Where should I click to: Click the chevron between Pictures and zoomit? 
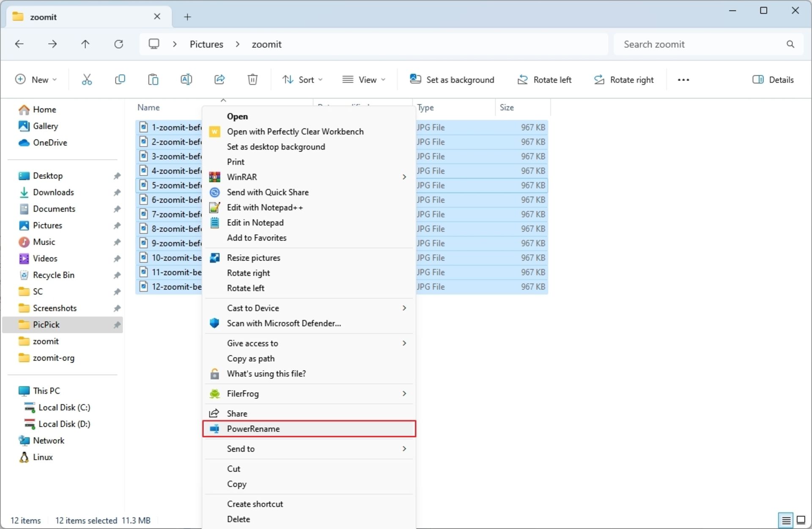click(238, 44)
